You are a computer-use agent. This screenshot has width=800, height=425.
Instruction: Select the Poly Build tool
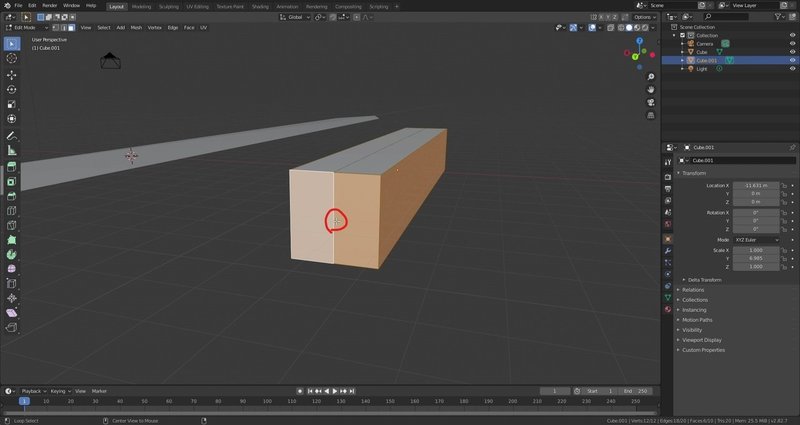pyautogui.click(x=11, y=240)
